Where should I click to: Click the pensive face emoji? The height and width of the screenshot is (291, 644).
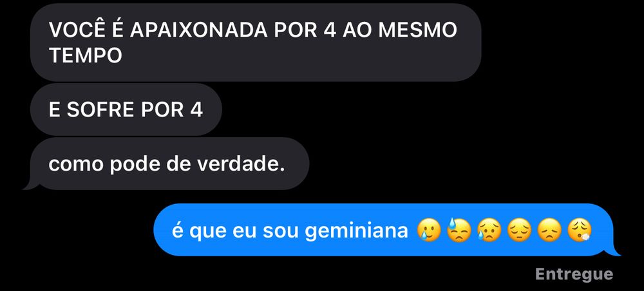tap(519, 230)
